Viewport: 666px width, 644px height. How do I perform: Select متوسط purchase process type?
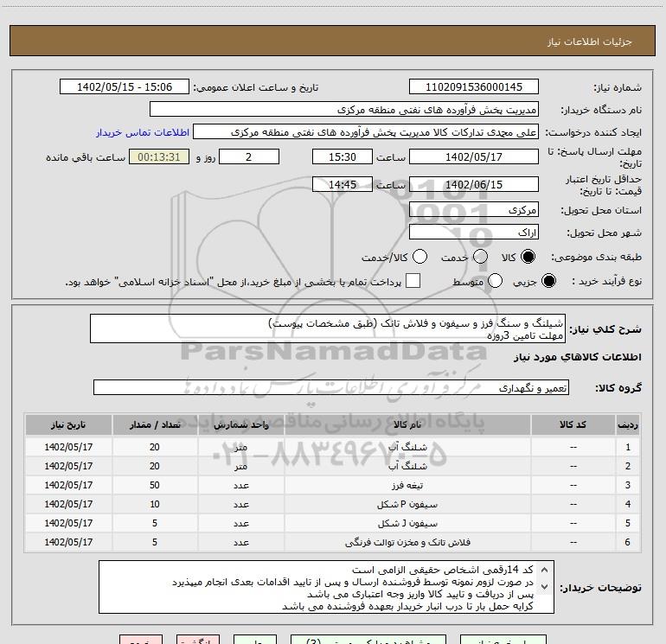(496, 281)
